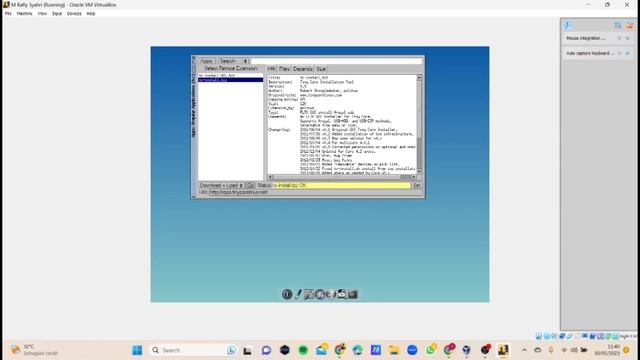Open WhatsApp from the taskbar
The image size is (640, 360).
point(431,350)
